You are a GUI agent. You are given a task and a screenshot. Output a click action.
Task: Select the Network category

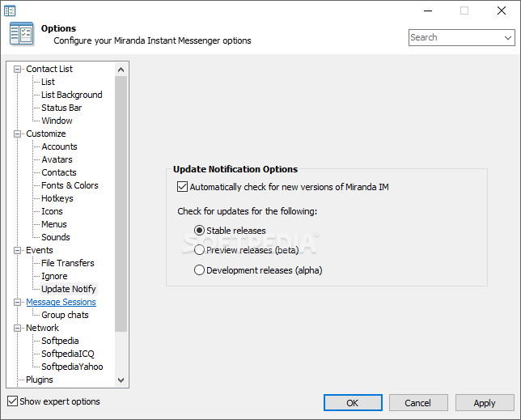pyautogui.click(x=42, y=328)
